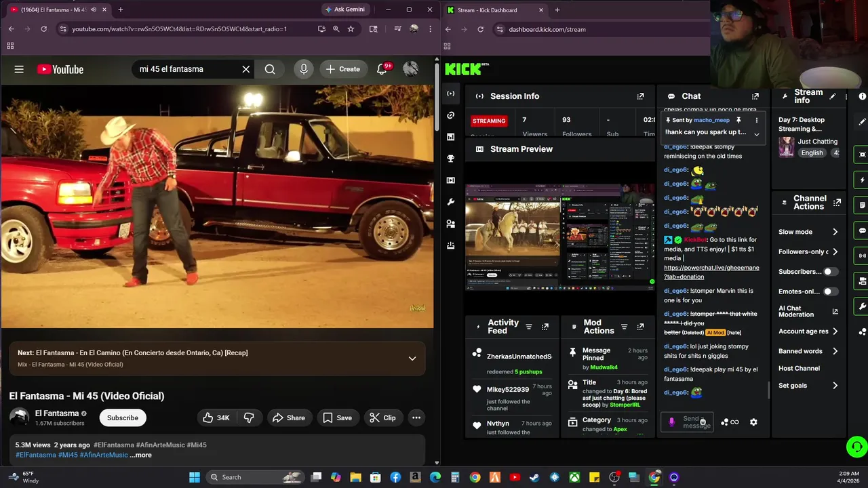Show more of the video description

[x=141, y=455]
